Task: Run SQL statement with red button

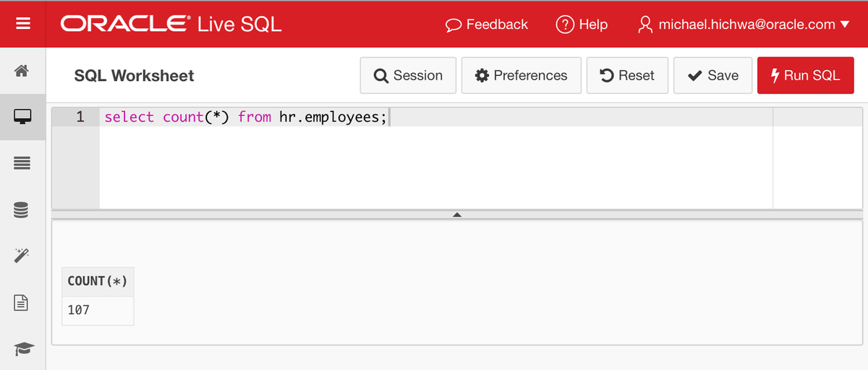Action: pyautogui.click(x=805, y=75)
